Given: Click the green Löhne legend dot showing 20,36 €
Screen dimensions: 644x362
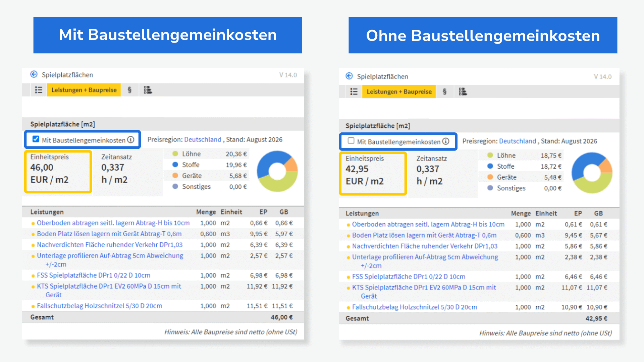Looking at the screenshot, I should [x=175, y=154].
